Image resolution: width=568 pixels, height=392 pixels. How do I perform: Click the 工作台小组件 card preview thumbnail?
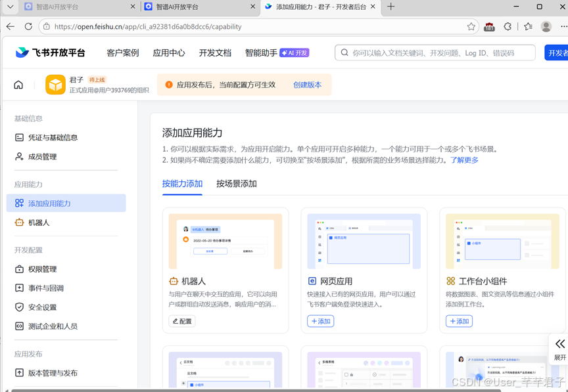[502, 241]
